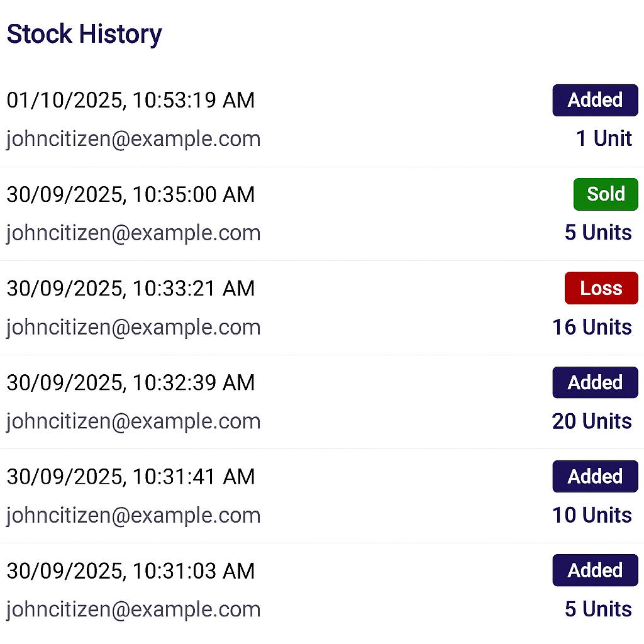
Task: Click the Added badge at 10:31:41 AM
Action: [595, 476]
